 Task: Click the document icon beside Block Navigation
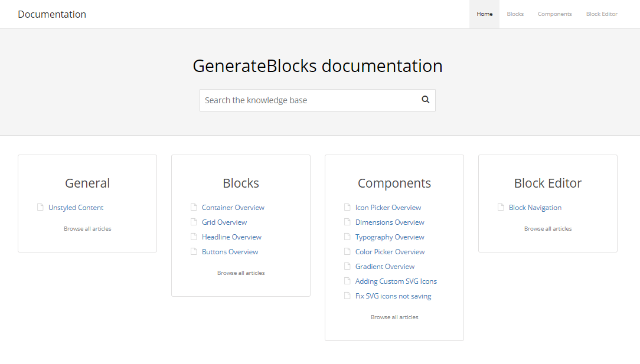[x=499, y=207]
